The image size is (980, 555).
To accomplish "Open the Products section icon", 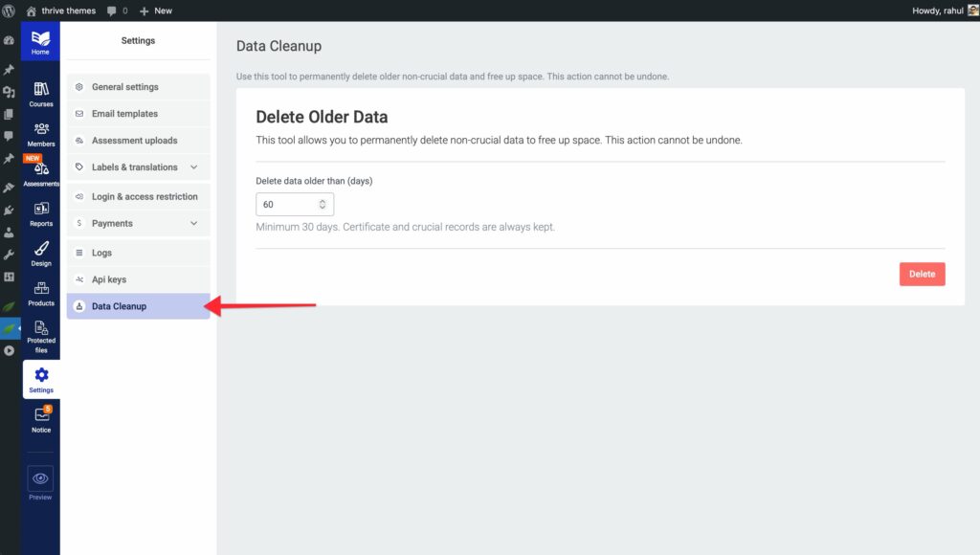I will [x=41, y=289].
